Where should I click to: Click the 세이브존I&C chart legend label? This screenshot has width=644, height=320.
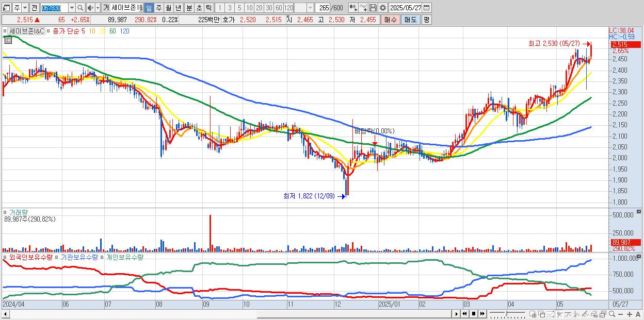coord(27,31)
